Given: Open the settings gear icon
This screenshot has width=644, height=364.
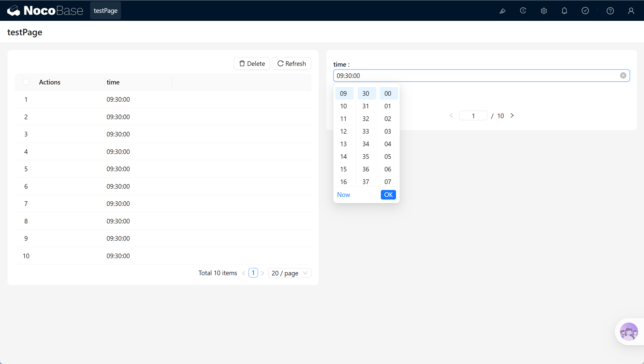Looking at the screenshot, I should (544, 11).
